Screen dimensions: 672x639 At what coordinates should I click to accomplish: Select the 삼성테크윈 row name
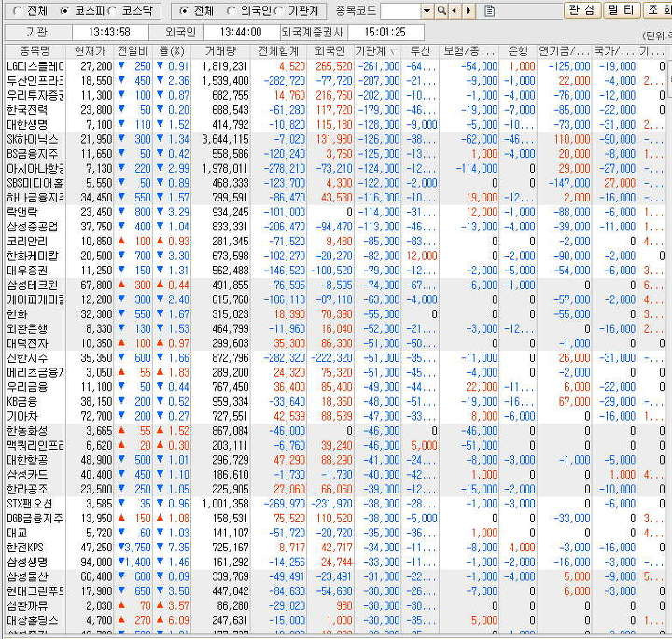point(32,285)
